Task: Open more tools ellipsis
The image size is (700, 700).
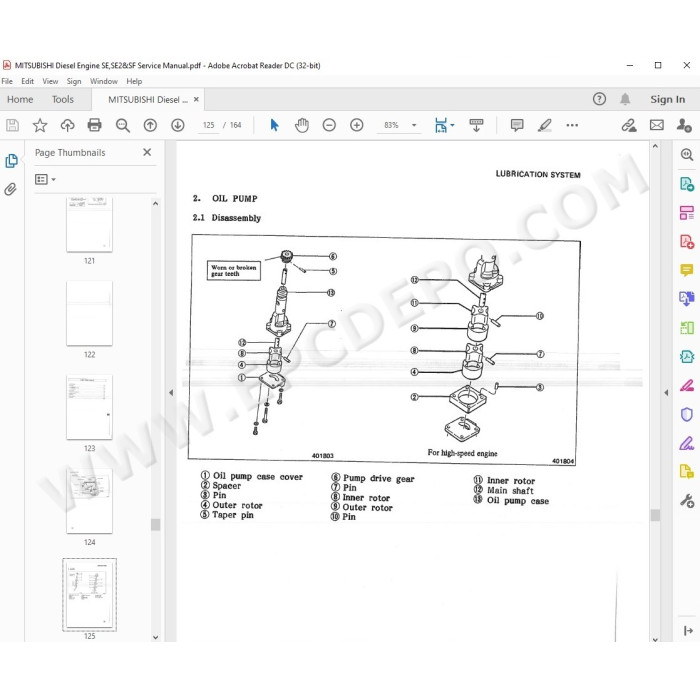Action: point(572,125)
